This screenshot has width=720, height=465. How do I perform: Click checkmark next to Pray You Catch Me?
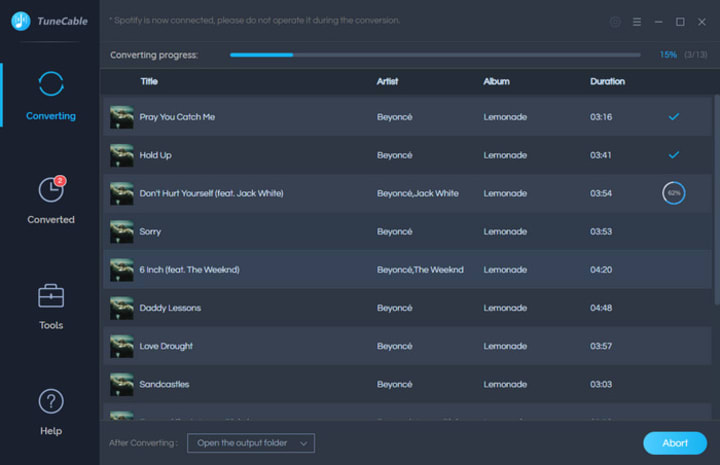(674, 117)
